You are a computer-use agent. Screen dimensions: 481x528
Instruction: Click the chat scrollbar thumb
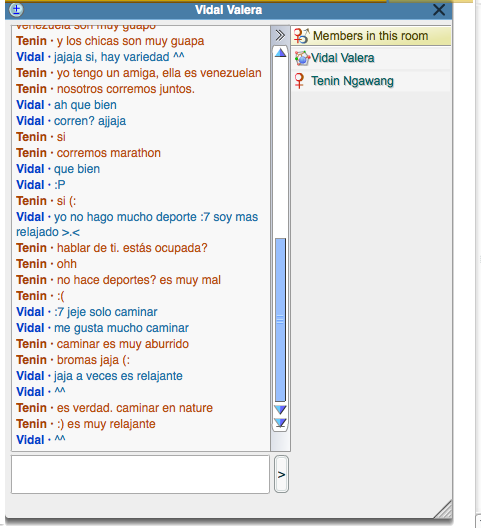point(280,320)
